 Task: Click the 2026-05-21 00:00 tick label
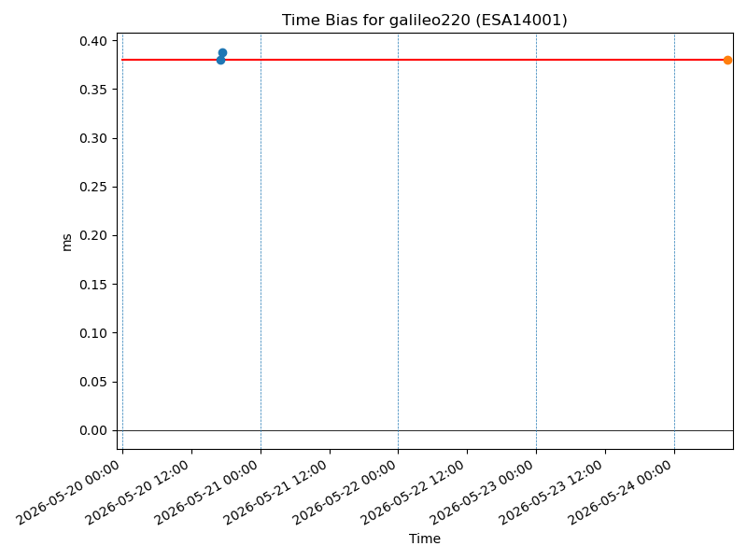[x=206, y=494]
